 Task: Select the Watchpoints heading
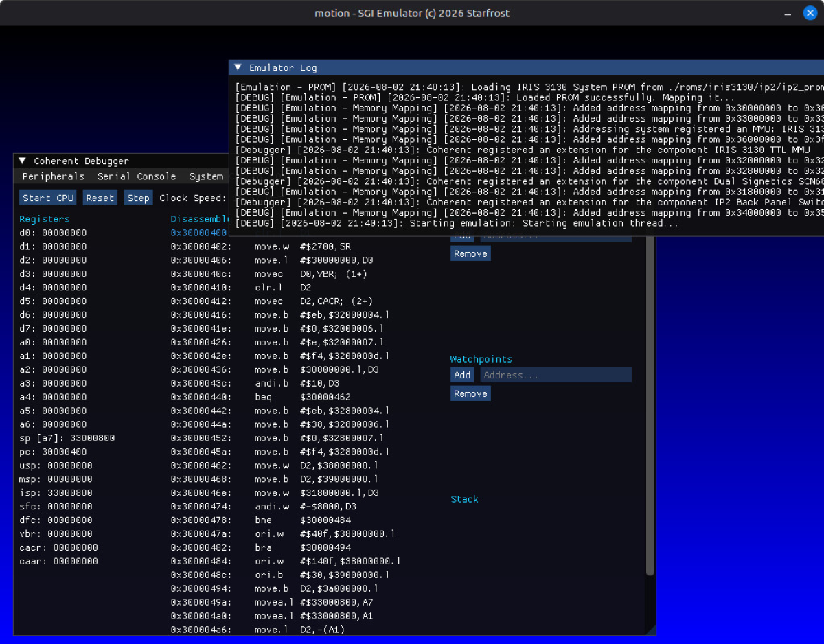pos(481,359)
